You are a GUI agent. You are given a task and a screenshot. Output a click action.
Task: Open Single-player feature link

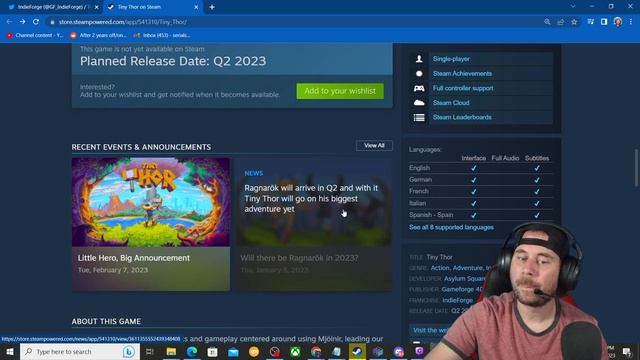(x=451, y=59)
